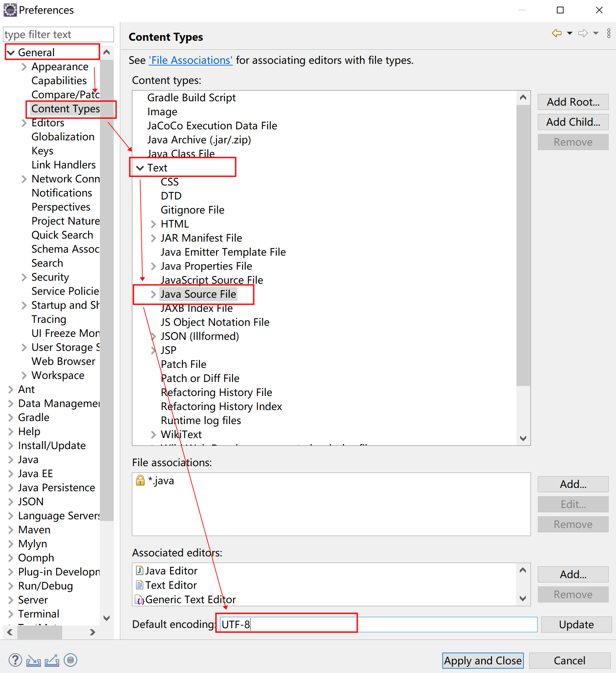
Task: Select Content Types in the tree
Action: tap(65, 109)
